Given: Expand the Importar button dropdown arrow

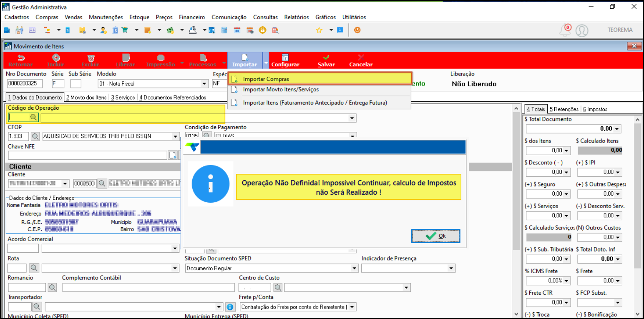Looking at the screenshot, I should pos(266,64).
